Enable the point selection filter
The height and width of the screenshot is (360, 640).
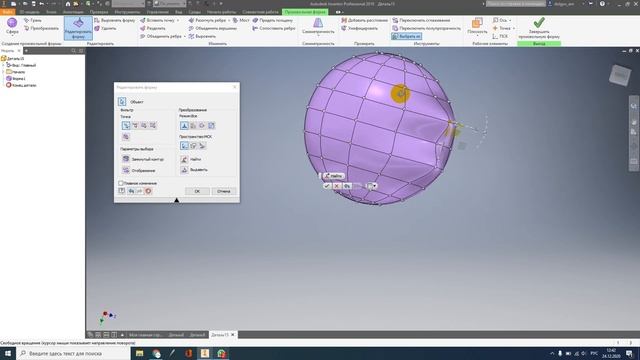point(126,125)
